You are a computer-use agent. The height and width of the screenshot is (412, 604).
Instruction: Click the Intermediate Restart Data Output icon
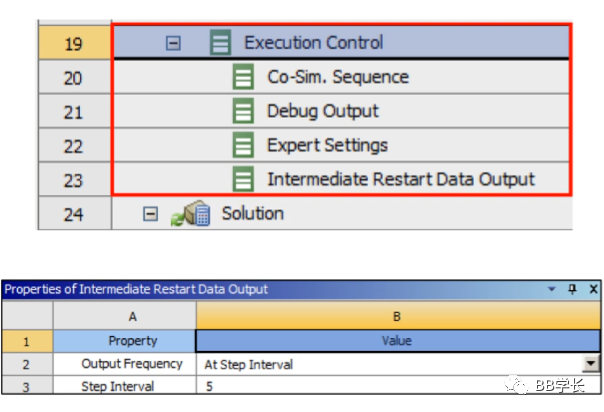243,180
